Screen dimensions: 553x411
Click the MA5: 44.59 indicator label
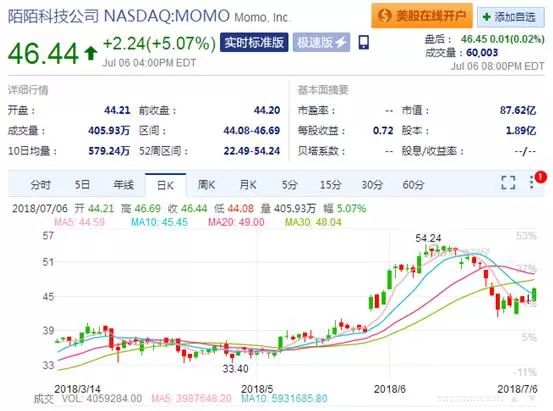coord(79,222)
